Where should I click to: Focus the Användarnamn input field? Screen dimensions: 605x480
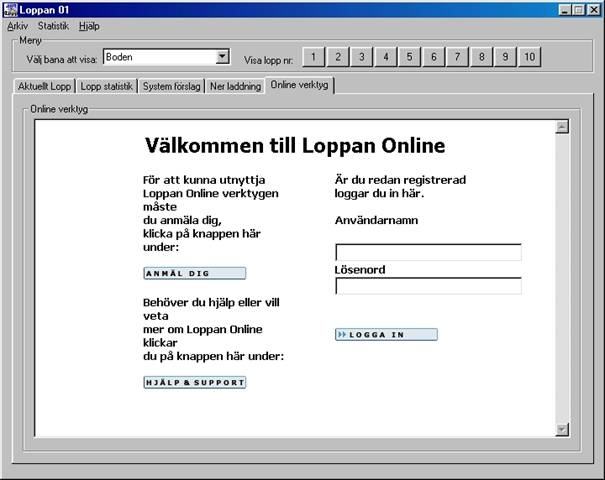(428, 252)
